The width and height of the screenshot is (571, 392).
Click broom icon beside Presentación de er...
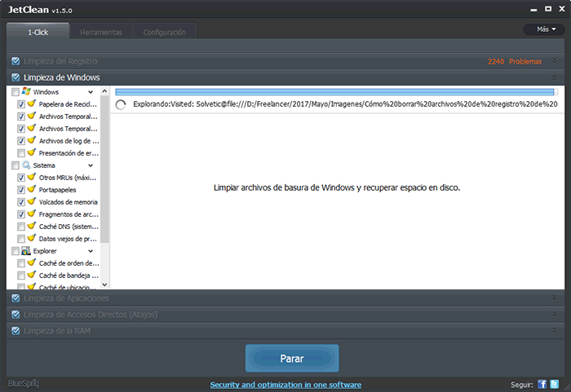click(32, 152)
